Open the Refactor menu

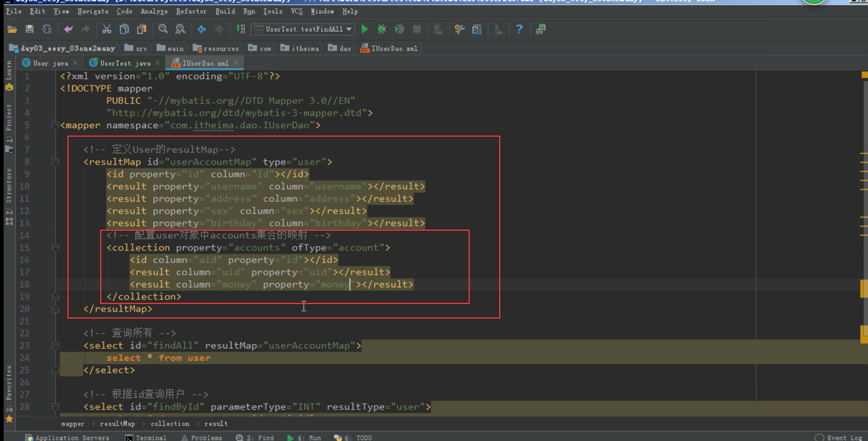[x=191, y=11]
